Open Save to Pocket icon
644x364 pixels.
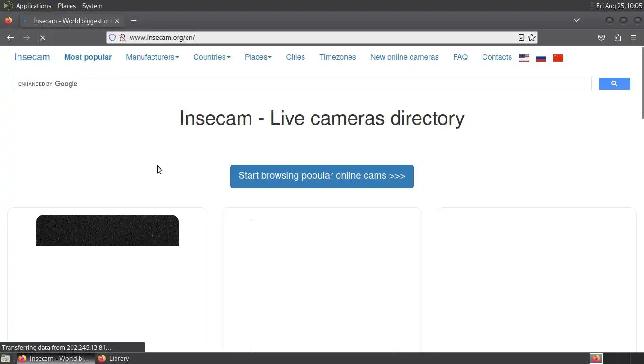[x=601, y=37]
